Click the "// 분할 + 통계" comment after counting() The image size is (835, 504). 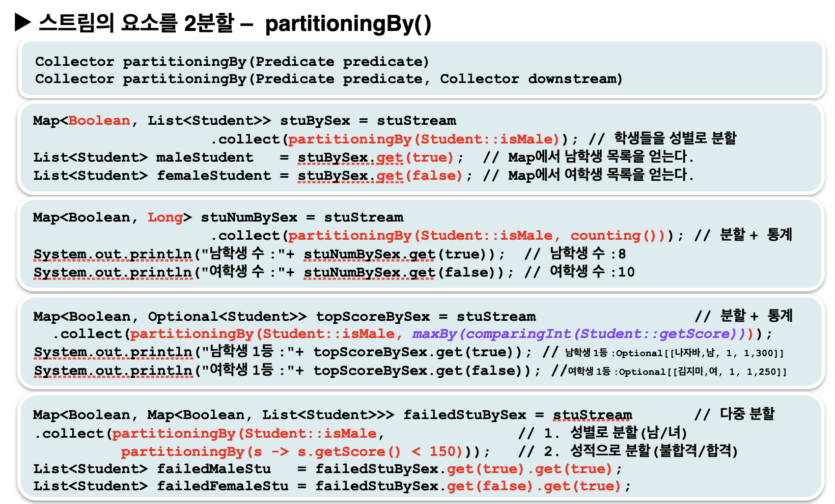pos(744,235)
